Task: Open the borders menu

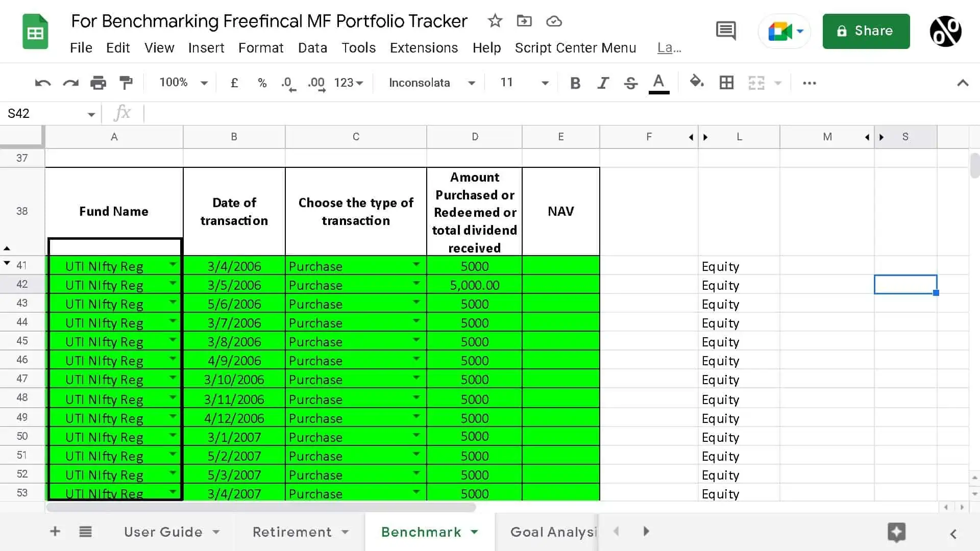Action: point(726,83)
